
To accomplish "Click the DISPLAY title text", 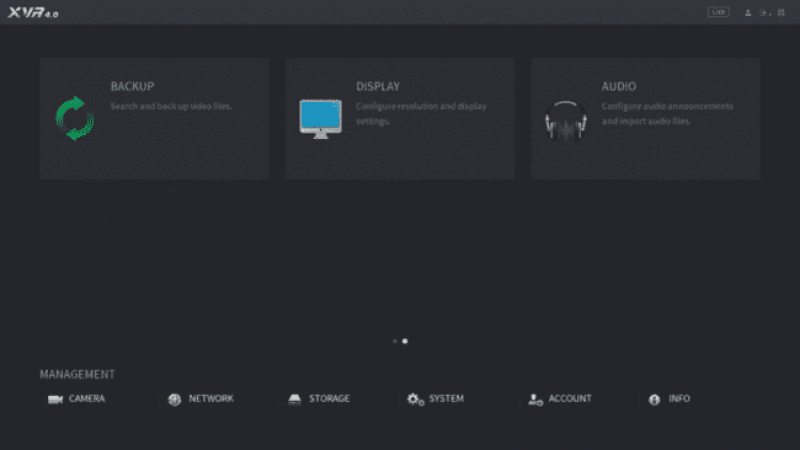I will click(378, 86).
